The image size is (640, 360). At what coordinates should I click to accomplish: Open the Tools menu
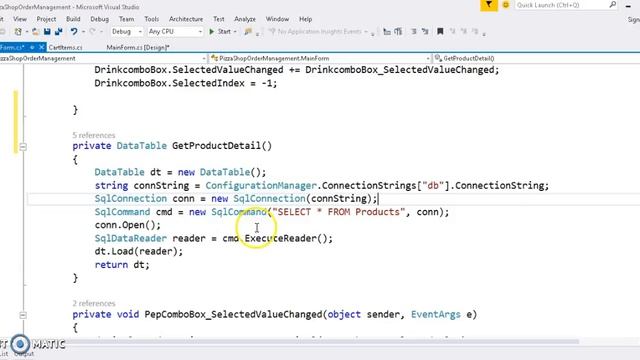pyautogui.click(x=151, y=19)
